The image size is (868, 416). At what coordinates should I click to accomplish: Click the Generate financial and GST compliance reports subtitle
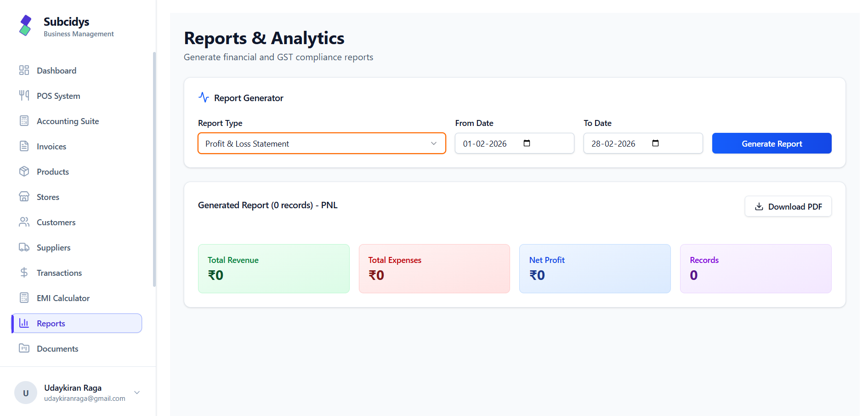[x=278, y=57]
